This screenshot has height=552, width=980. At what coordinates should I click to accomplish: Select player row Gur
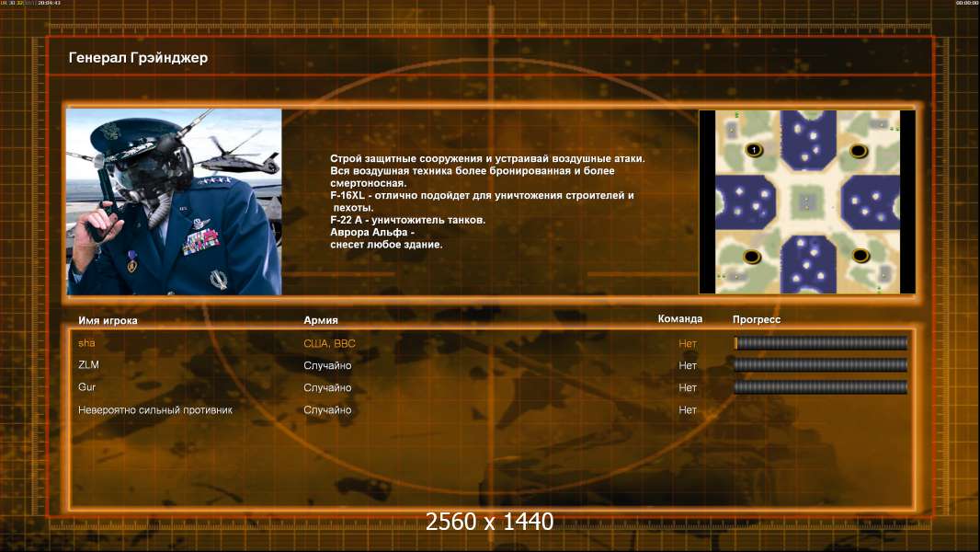pyautogui.click(x=491, y=387)
